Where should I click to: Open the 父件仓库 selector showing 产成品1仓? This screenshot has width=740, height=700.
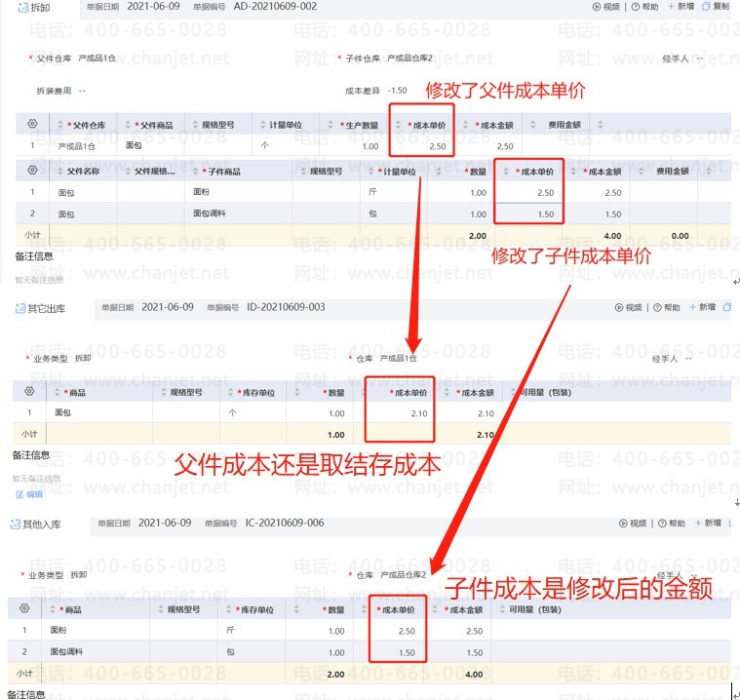pos(95,58)
